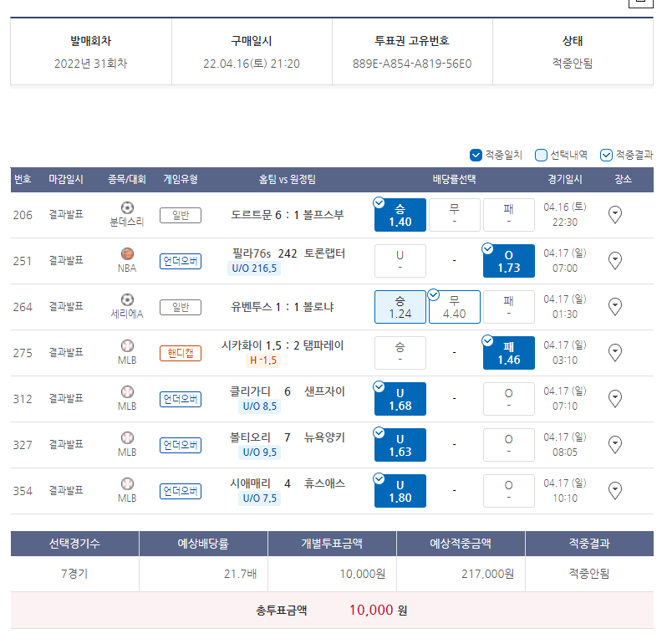Select O option for match 354
The width and height of the screenshot is (662, 644).
click(x=509, y=492)
